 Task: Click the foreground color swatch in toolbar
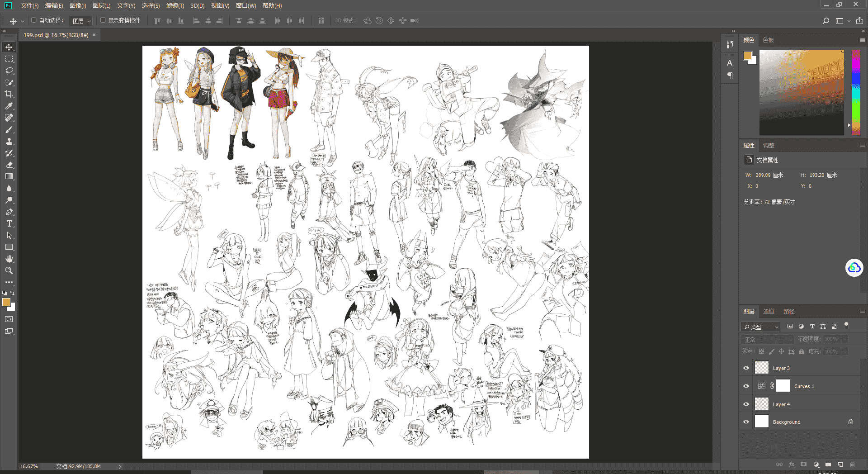(x=6, y=303)
